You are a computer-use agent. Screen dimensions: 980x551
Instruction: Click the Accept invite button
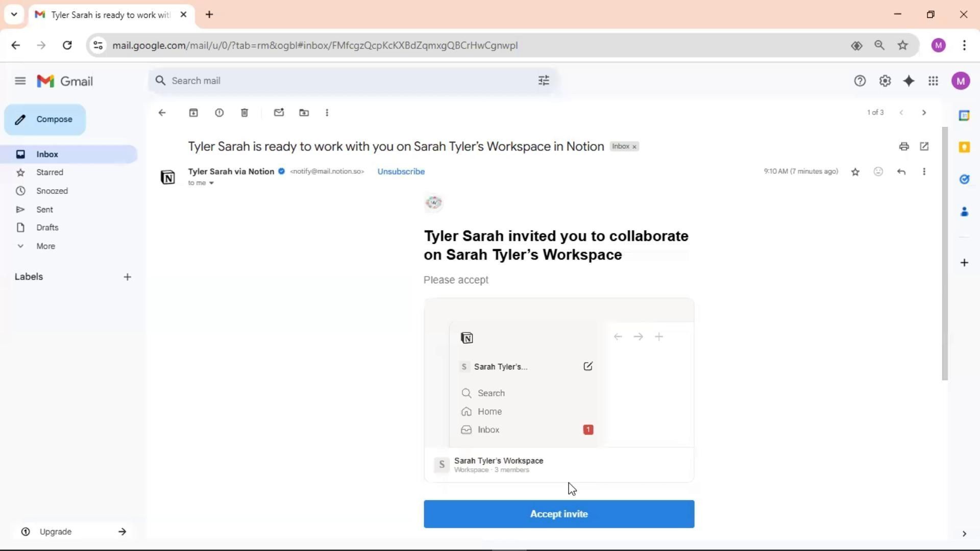pyautogui.click(x=559, y=514)
